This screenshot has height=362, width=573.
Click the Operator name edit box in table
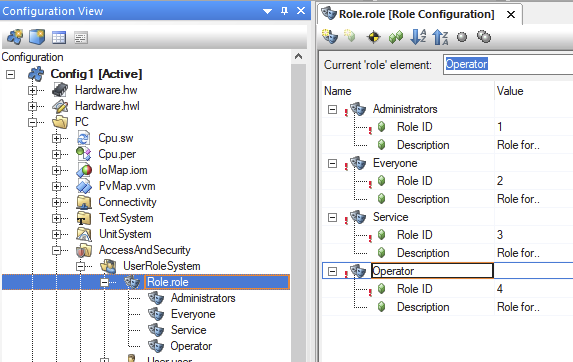(432, 271)
